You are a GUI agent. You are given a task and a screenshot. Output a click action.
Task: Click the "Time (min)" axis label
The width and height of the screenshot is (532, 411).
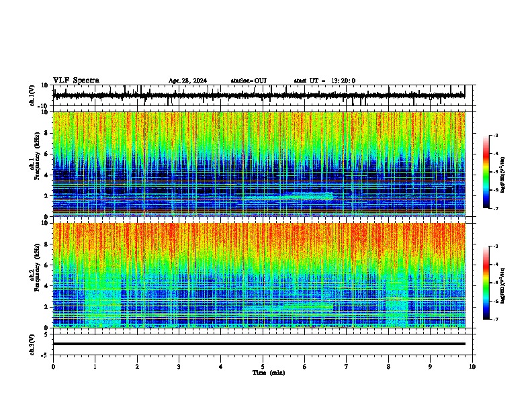click(x=269, y=373)
